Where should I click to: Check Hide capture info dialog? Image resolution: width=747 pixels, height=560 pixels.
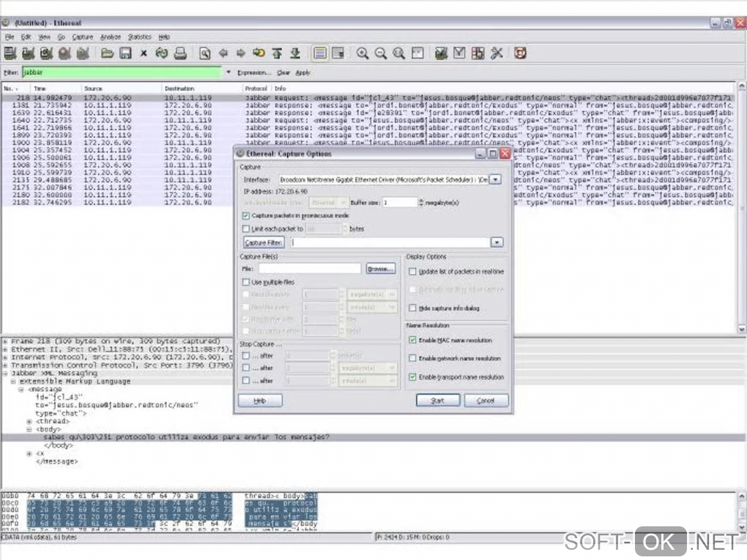[412, 308]
